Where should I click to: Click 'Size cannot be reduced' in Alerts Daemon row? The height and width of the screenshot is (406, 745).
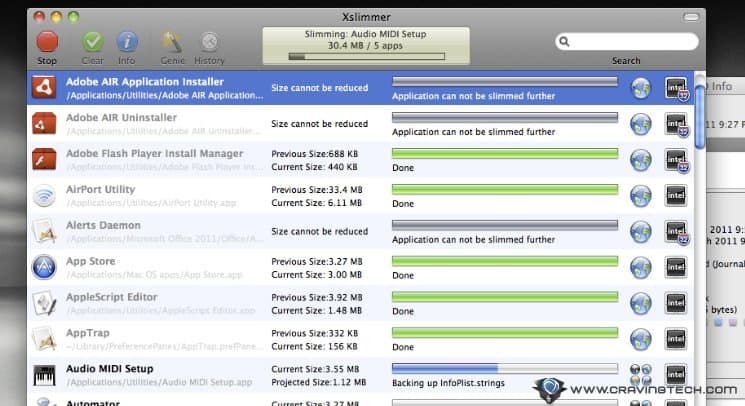(x=320, y=231)
